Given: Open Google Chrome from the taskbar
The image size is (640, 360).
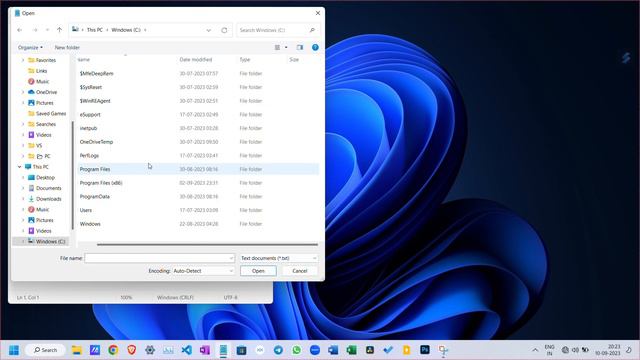Looking at the screenshot, I should point(113,350).
